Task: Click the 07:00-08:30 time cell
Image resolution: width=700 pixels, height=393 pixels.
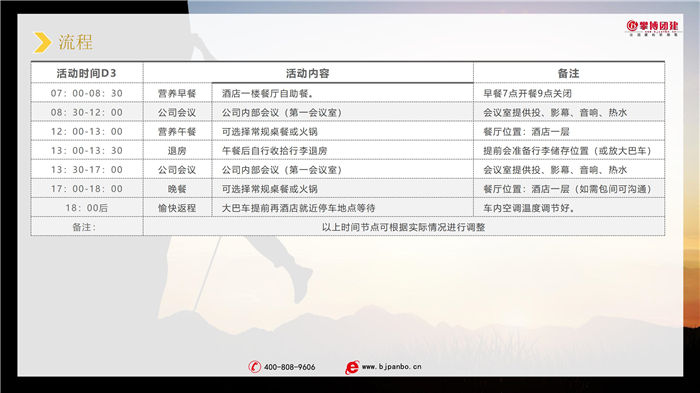Action: click(87, 93)
